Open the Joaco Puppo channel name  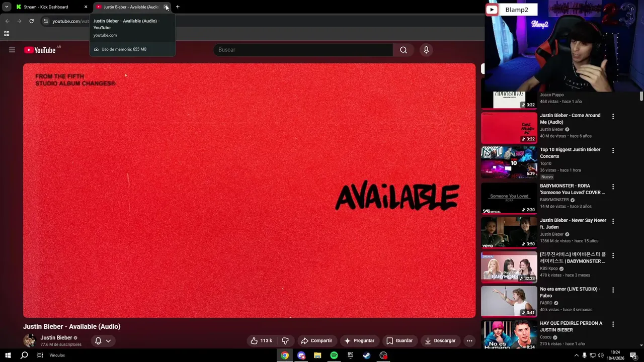click(x=552, y=95)
